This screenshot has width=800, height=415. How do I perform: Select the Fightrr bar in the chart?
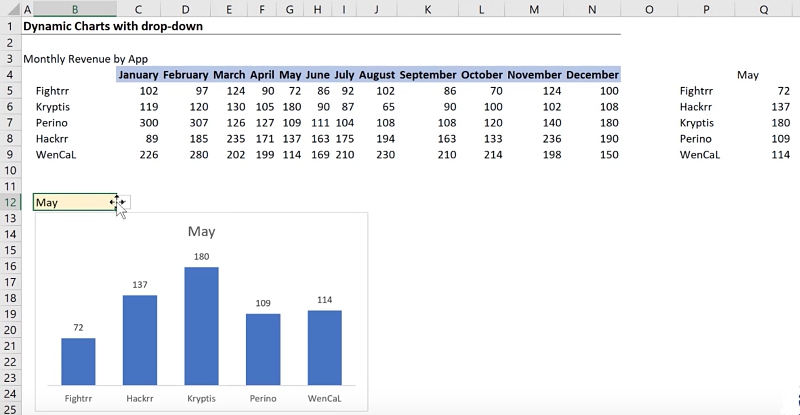coord(78,361)
